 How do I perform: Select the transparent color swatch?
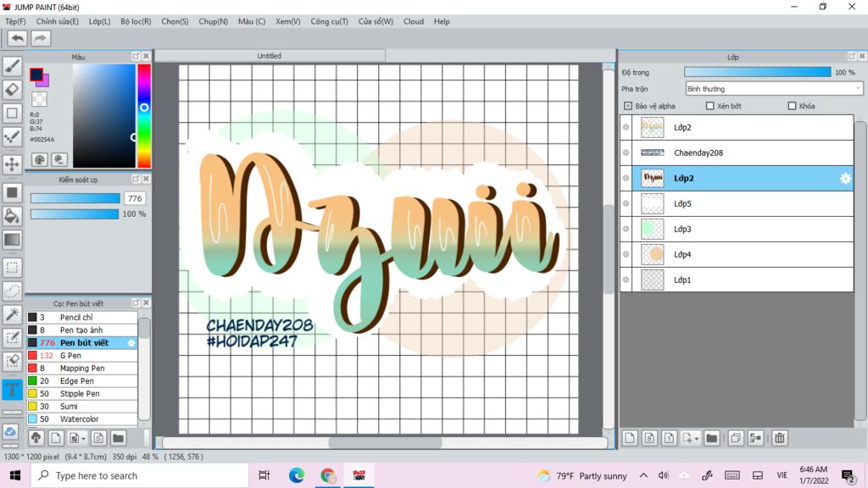[39, 99]
